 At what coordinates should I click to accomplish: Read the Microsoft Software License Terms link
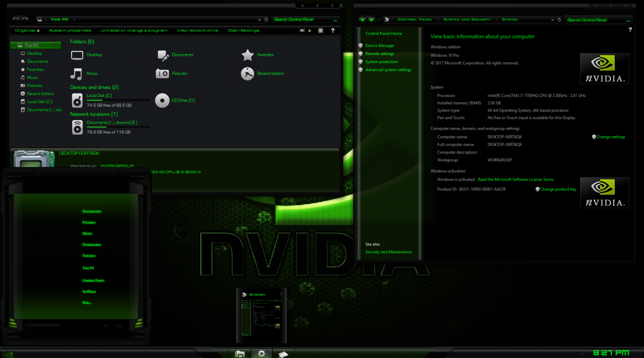(516, 180)
